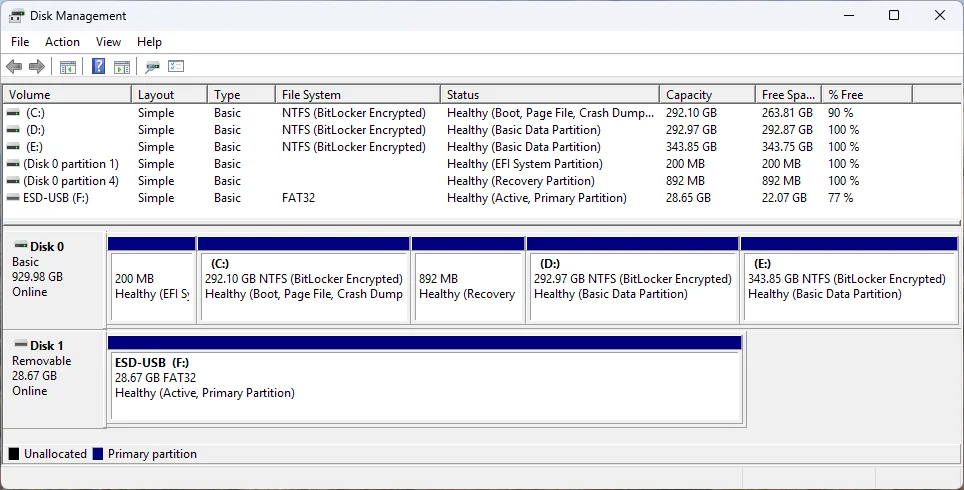
Task: Click the Back arrow toolbar icon
Action: tap(14, 66)
